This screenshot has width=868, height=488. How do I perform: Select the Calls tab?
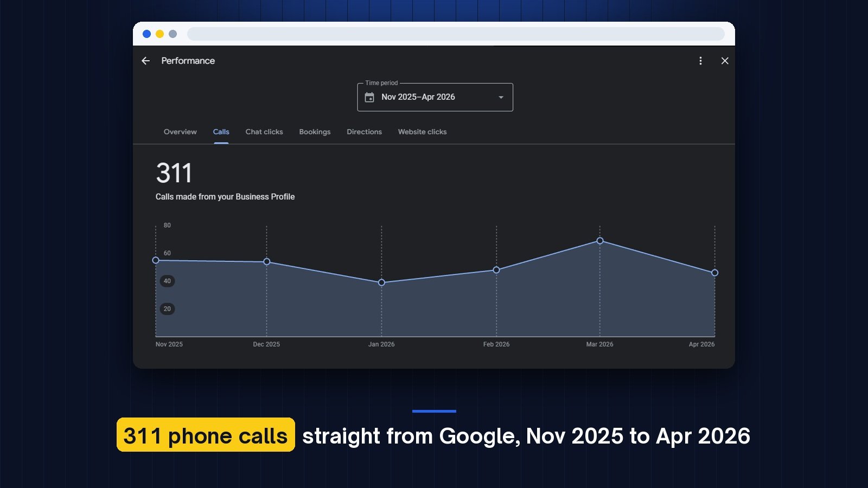point(221,132)
